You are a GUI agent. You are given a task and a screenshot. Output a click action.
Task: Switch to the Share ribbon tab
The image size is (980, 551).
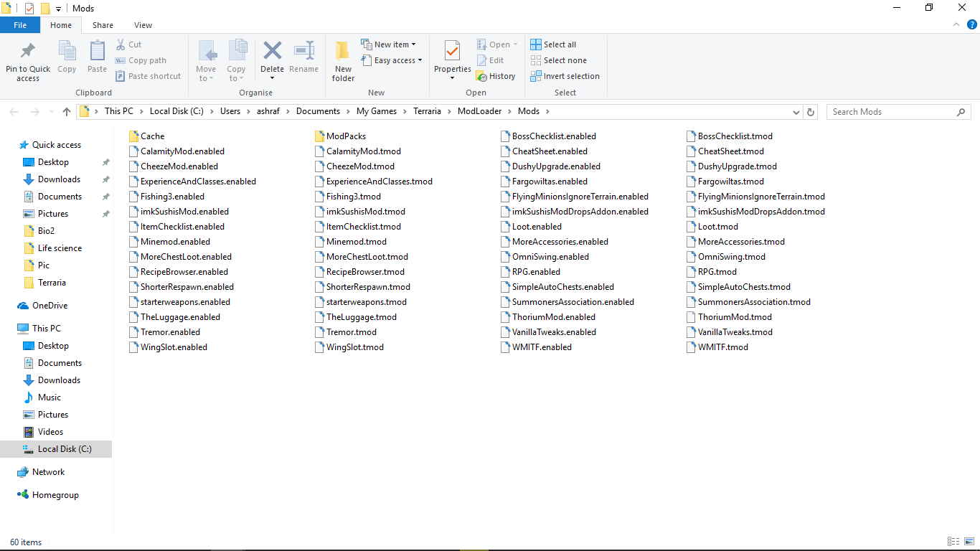pos(103,25)
